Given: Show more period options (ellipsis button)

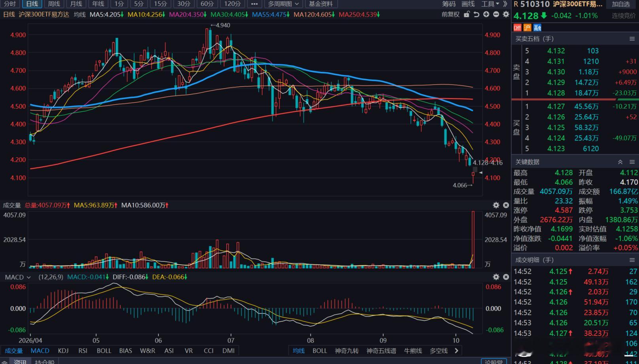Looking at the screenshot, I should point(254,4).
